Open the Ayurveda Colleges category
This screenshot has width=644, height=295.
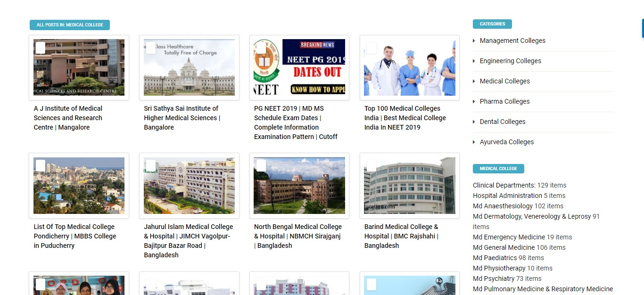click(507, 142)
